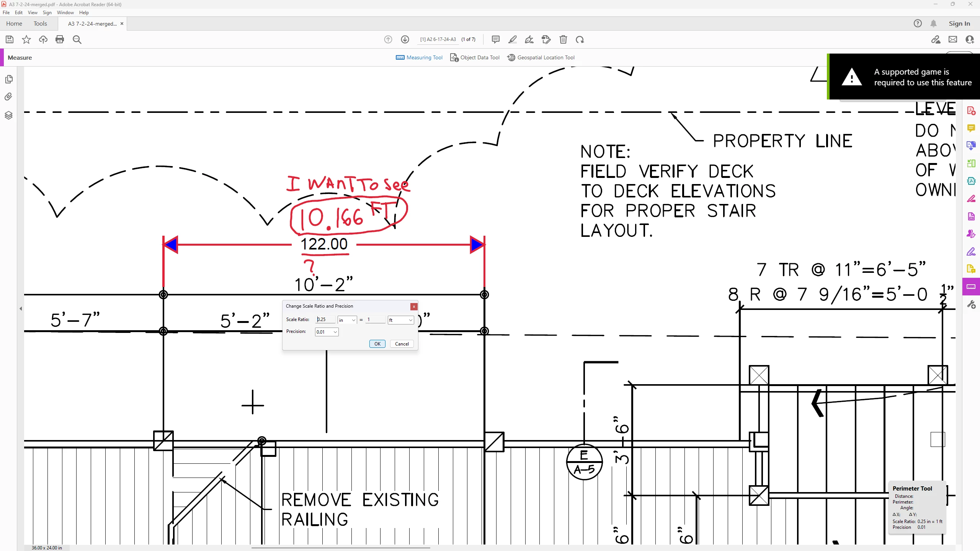Click the Save file icon
This screenshot has width=980, height=551.
[x=10, y=39]
